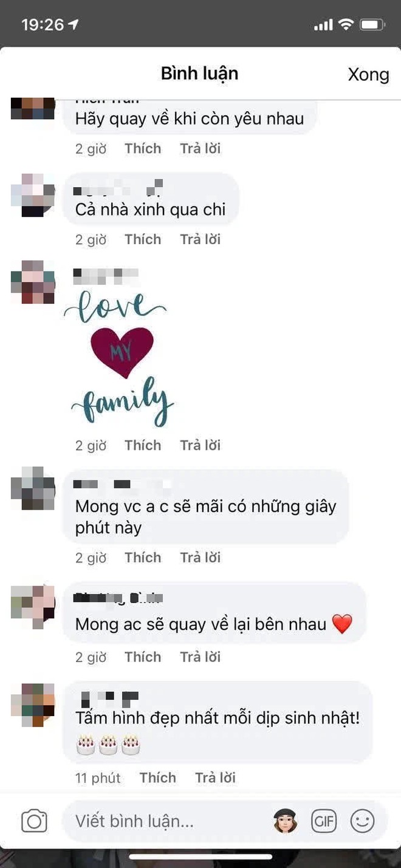Viewport: 401px width, 868px height.
Task: Open the emoji smiley picker
Action: click(x=363, y=822)
